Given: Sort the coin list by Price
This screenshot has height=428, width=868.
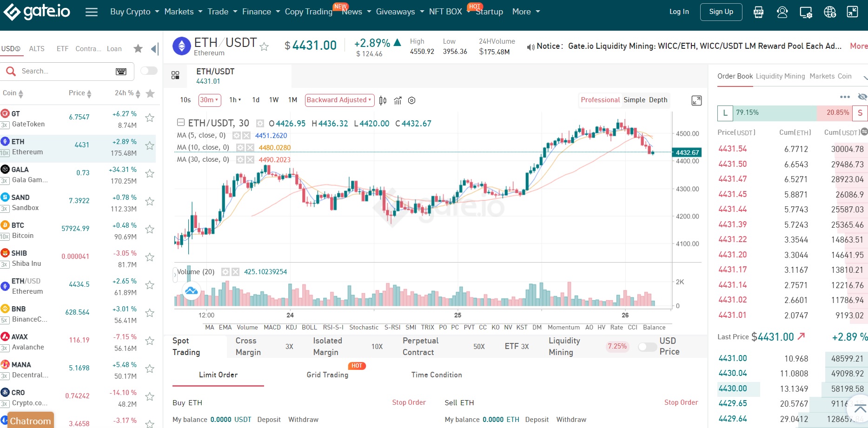Looking at the screenshot, I should (80, 93).
